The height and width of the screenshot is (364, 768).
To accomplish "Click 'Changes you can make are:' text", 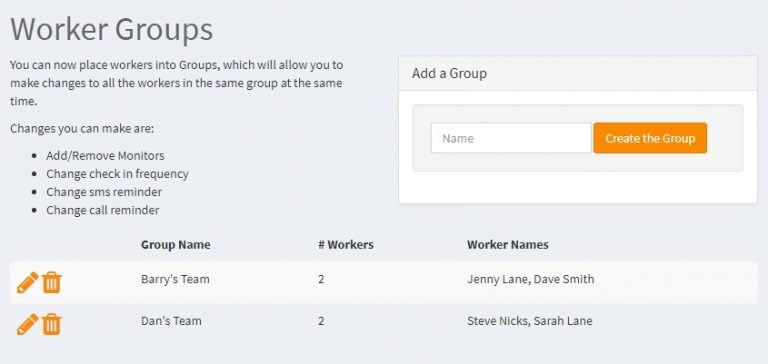I will [x=82, y=129].
